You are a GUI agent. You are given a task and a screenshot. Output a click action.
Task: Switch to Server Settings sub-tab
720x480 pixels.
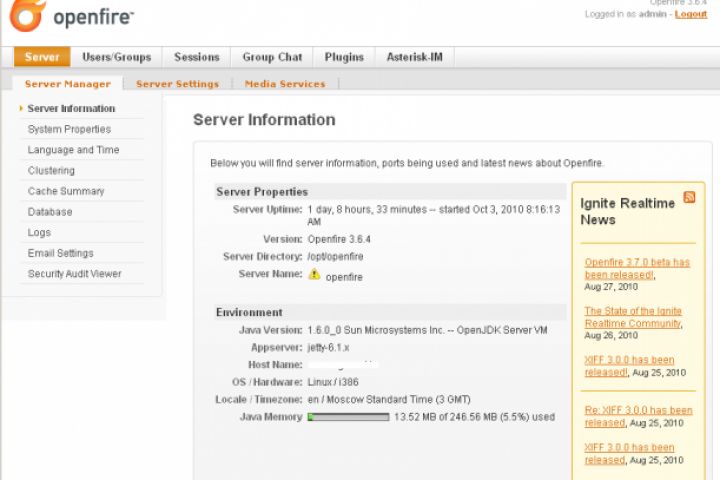pyautogui.click(x=177, y=84)
